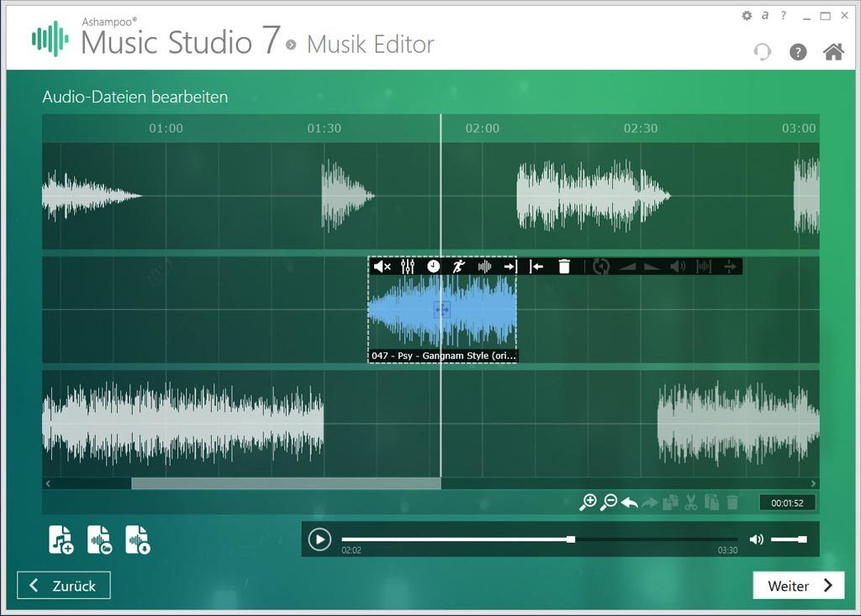This screenshot has width=861, height=616.
Task: Open the equalizer sliders for the clip
Action: pyautogui.click(x=408, y=267)
